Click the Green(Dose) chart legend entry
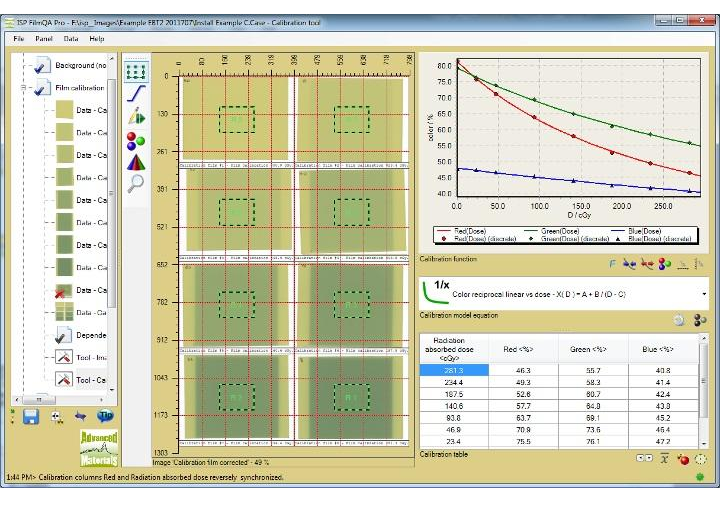The image size is (720, 520). pyautogui.click(x=551, y=231)
